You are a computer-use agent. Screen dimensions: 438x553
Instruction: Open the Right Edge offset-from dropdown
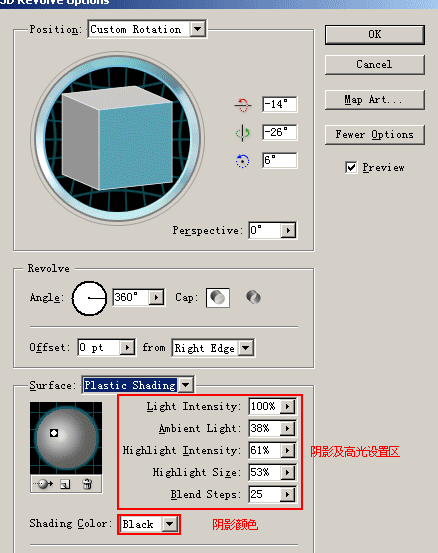pos(245,348)
